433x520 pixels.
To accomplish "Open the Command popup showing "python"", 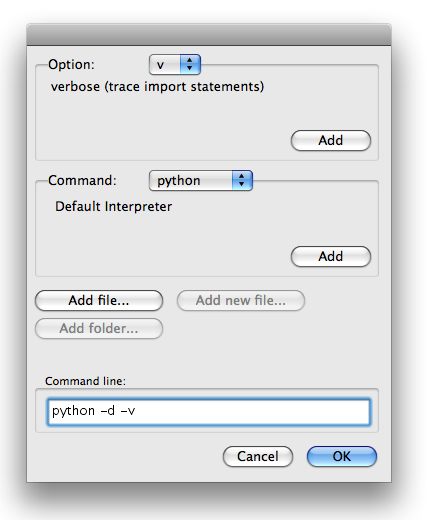I will pos(201,181).
